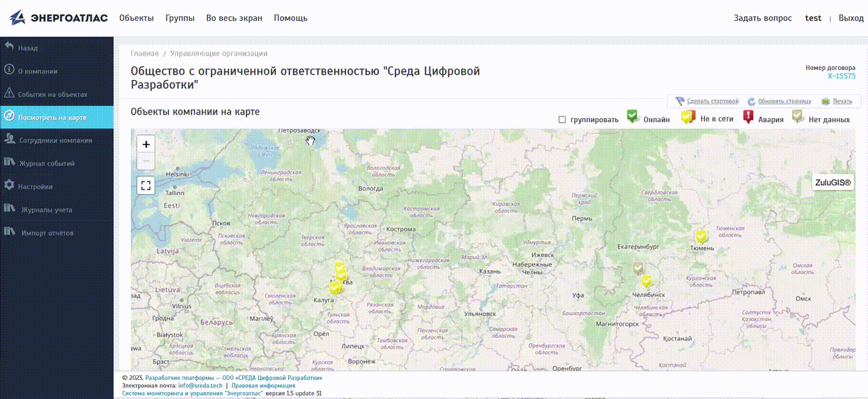Open Сотрудники компании sidebar section
The width and height of the screenshot is (868, 399).
point(55,140)
